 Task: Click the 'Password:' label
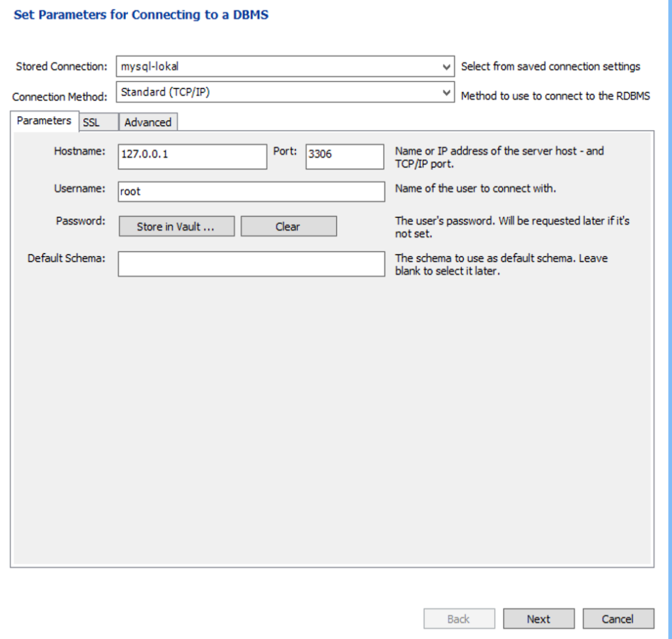[80, 221]
